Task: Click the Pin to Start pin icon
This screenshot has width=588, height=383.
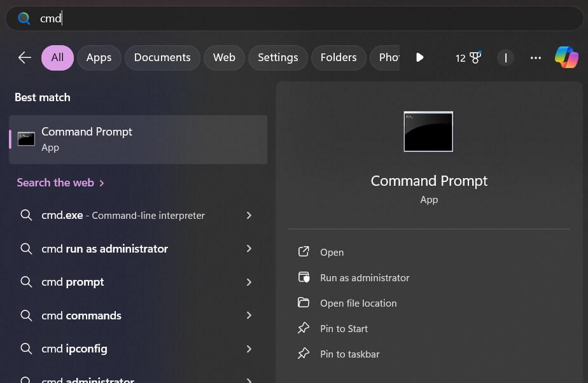Action: click(304, 328)
